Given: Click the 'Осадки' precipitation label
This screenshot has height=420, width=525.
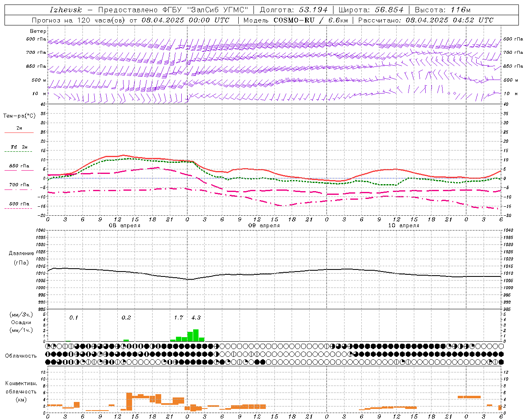Looking at the screenshot, I should pyautogui.click(x=21, y=322).
